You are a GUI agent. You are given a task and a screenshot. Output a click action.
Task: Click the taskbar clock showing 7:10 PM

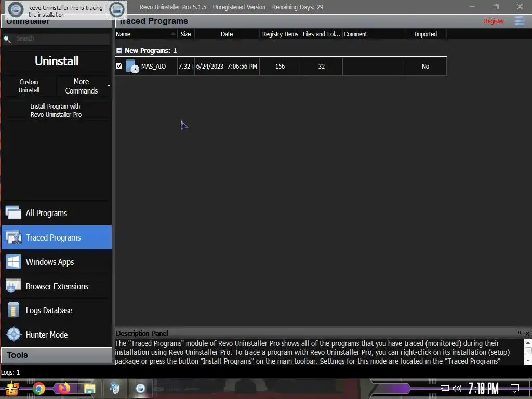click(484, 389)
